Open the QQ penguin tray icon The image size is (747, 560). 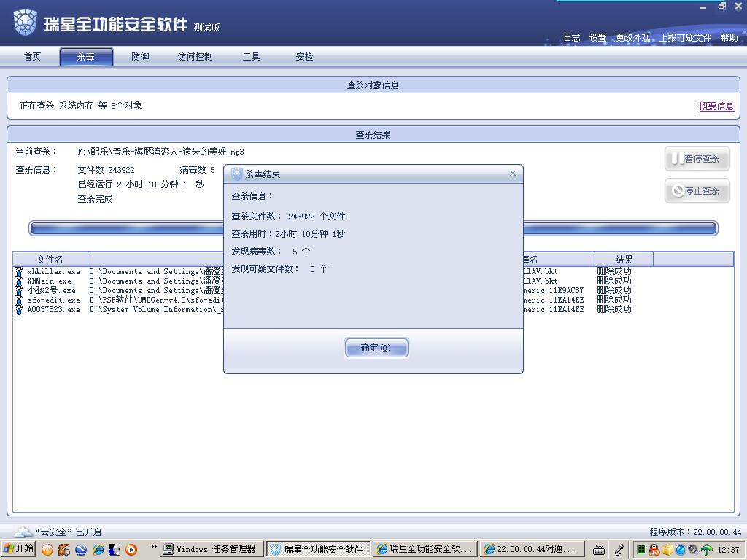(x=654, y=550)
